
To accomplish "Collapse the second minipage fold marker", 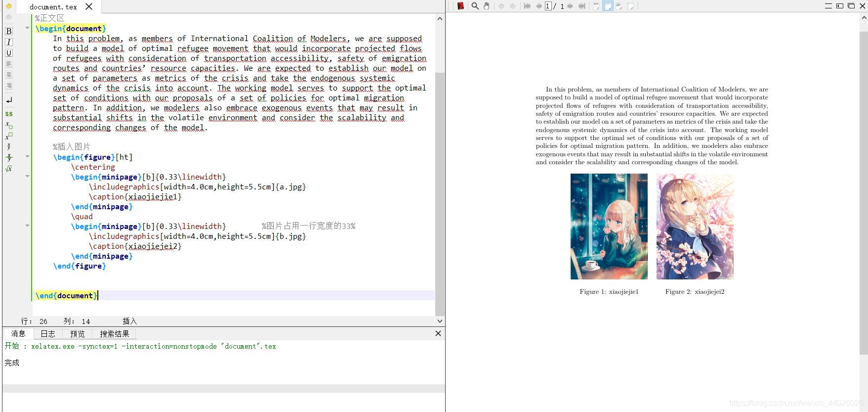I will click(28, 226).
